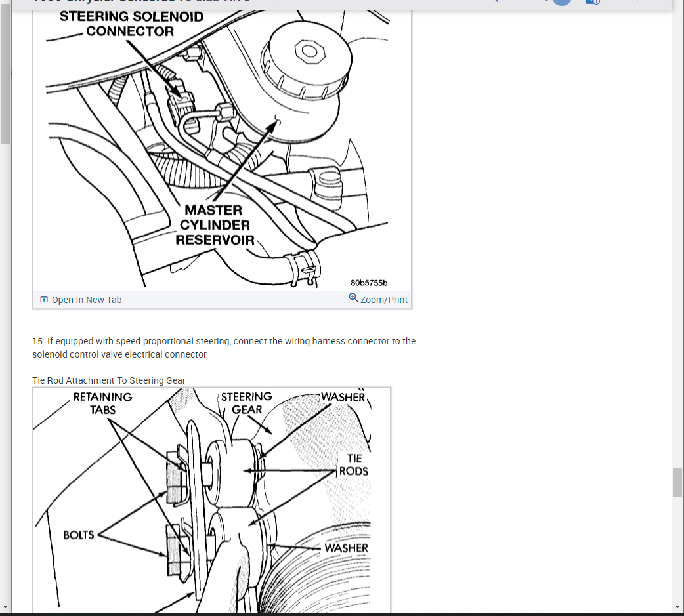Click the 'Tie Rod Attachment To Steering Gear' caption
Screen dimensions: 684x616
(x=108, y=380)
